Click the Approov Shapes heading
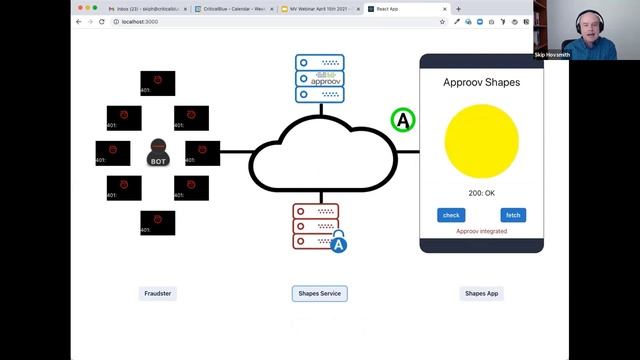 tap(482, 82)
